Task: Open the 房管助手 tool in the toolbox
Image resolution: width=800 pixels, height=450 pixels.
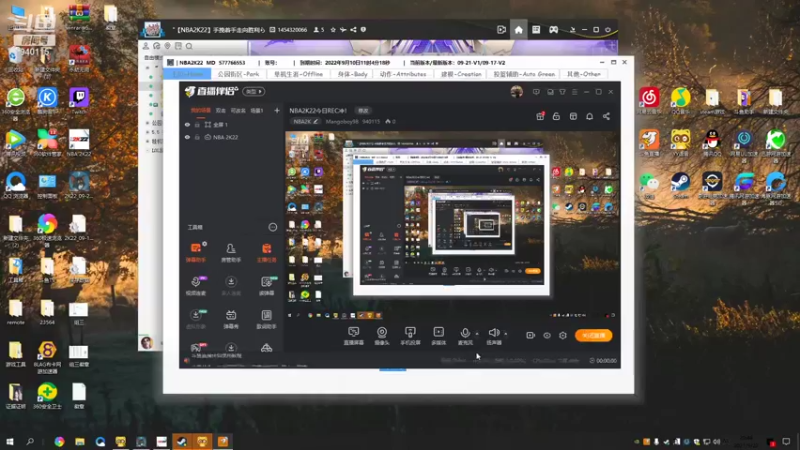Action: click(231, 253)
